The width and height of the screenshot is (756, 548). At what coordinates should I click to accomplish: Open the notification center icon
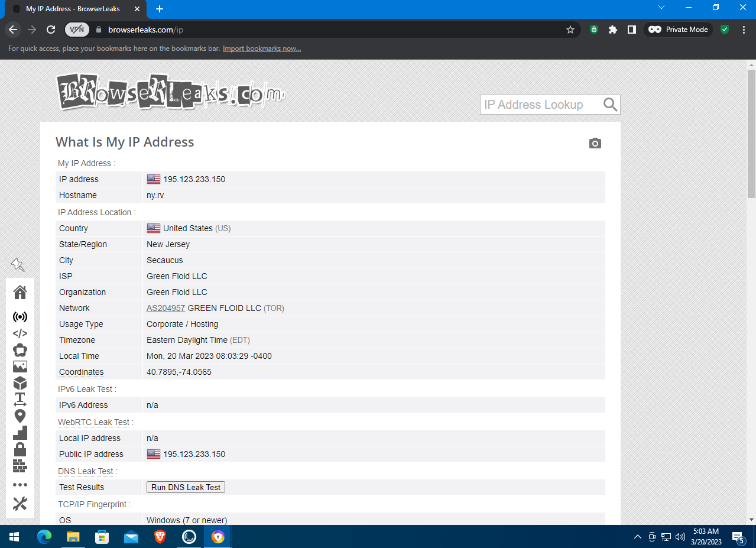click(x=738, y=537)
